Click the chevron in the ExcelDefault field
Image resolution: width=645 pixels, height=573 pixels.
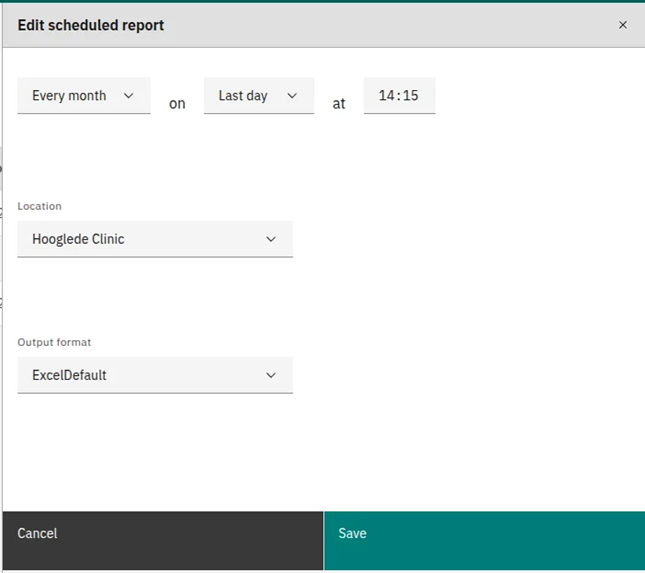271,375
